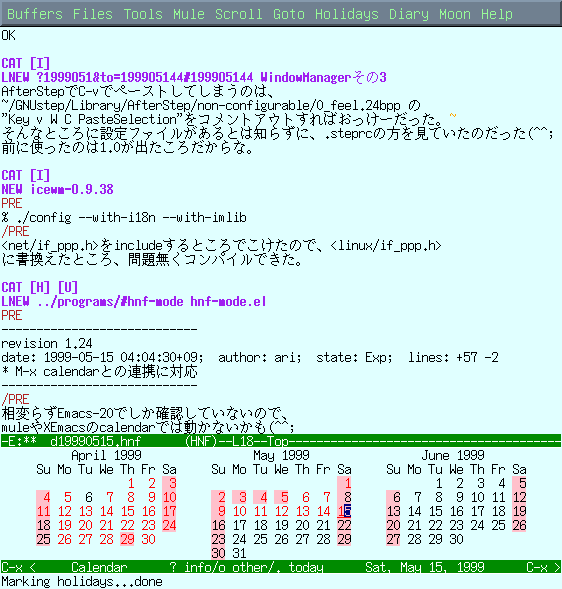Open the Scroll menu
The width and height of the screenshot is (562, 589).
(x=239, y=14)
